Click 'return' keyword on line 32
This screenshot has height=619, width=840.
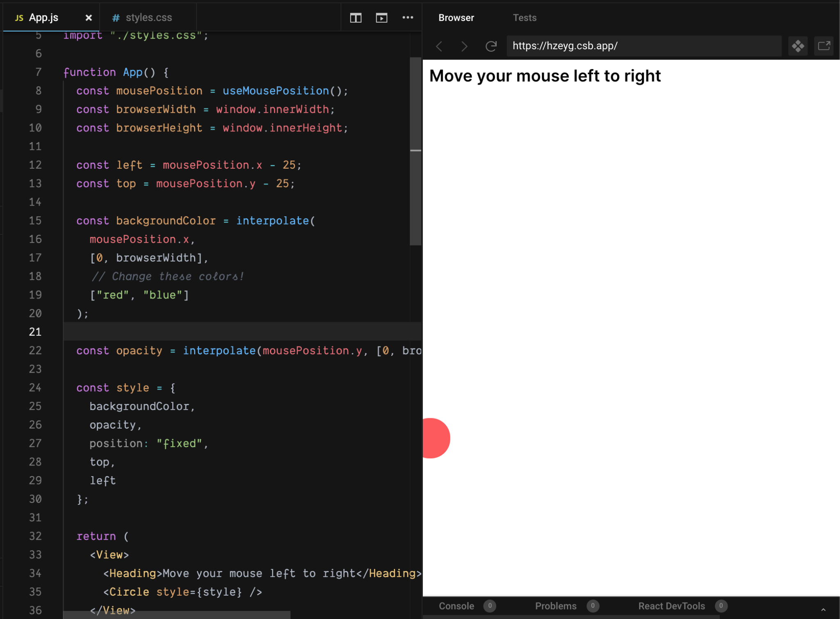click(x=96, y=536)
